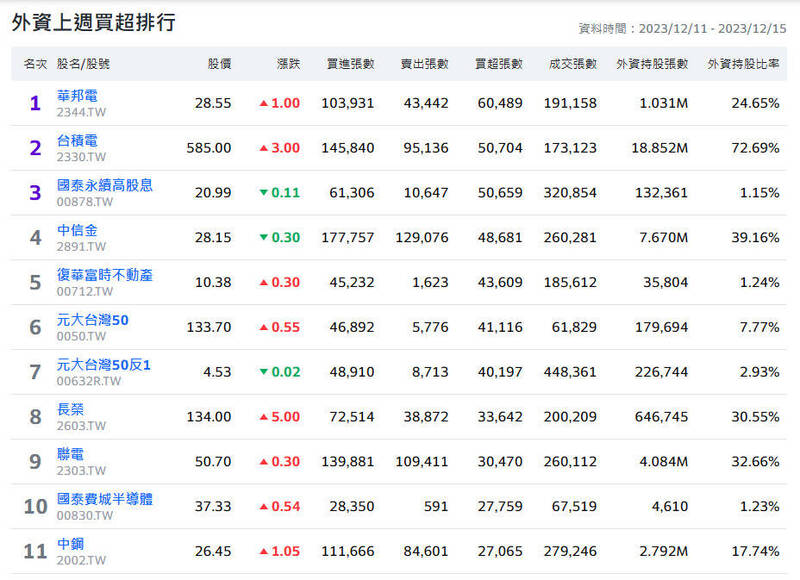
Task: Click the 39.16% holding ratio cell
Action: click(755, 238)
